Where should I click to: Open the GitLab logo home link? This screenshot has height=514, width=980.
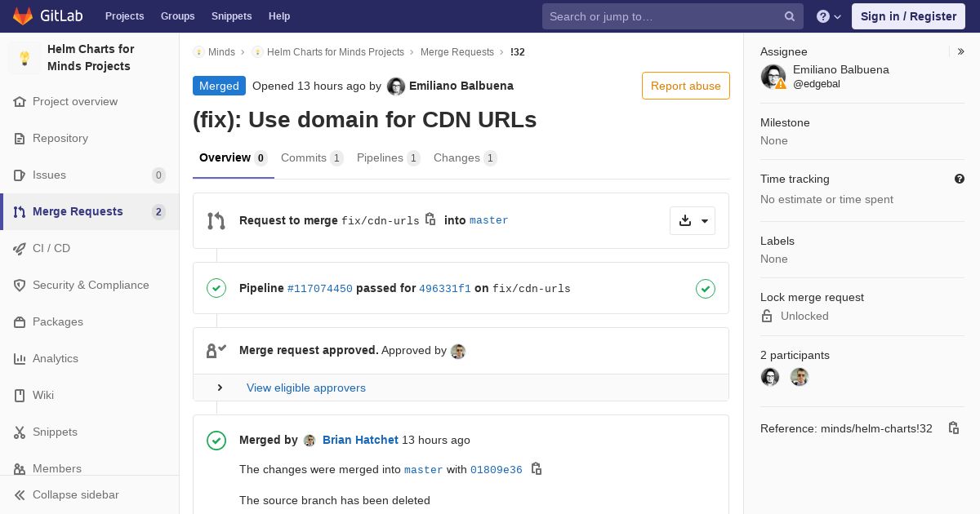[x=47, y=16]
